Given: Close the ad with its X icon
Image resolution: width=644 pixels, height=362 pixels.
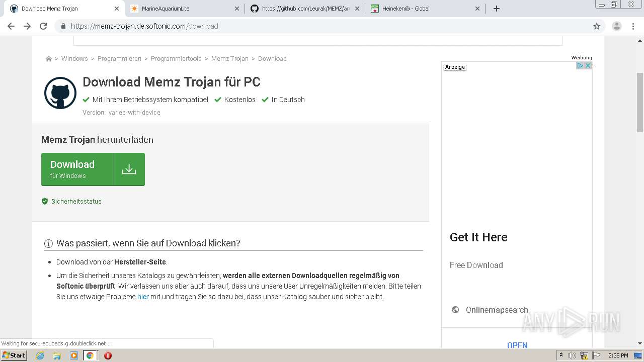Looking at the screenshot, I should coord(588,66).
